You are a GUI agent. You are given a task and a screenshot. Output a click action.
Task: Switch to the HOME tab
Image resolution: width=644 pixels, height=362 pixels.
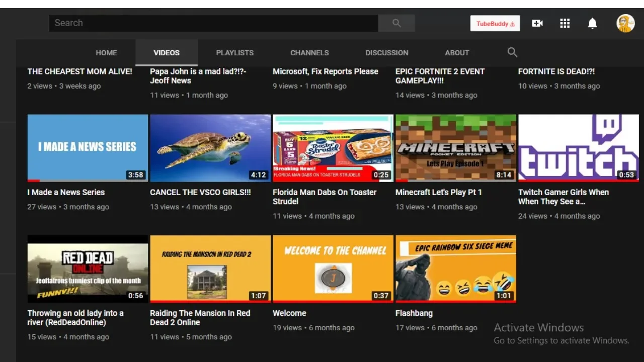point(106,53)
